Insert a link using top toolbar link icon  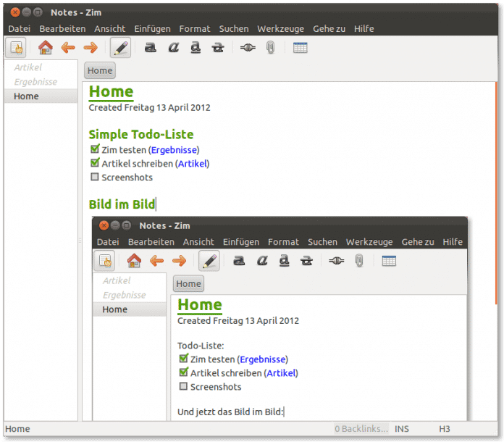coord(248,48)
